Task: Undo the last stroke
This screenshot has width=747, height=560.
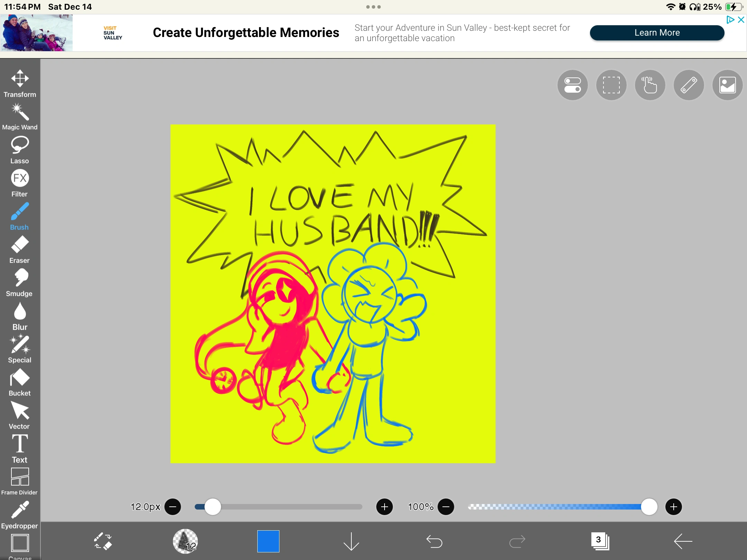Action: point(434,541)
